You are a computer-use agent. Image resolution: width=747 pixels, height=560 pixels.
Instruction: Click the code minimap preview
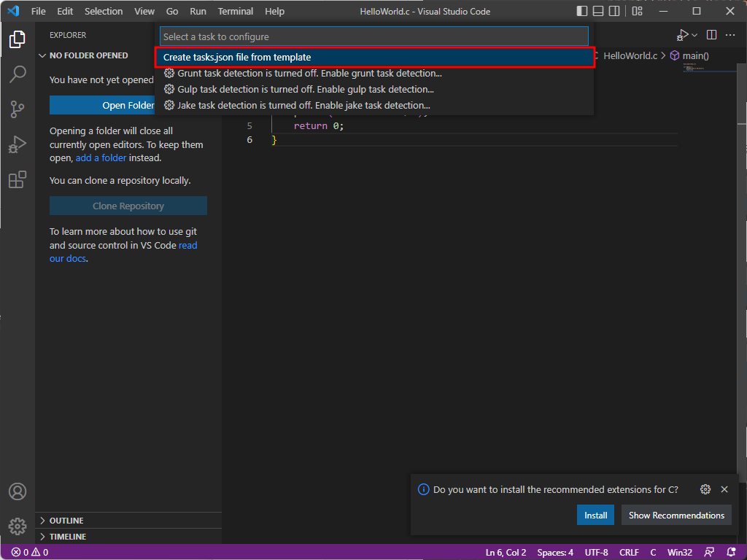point(709,69)
